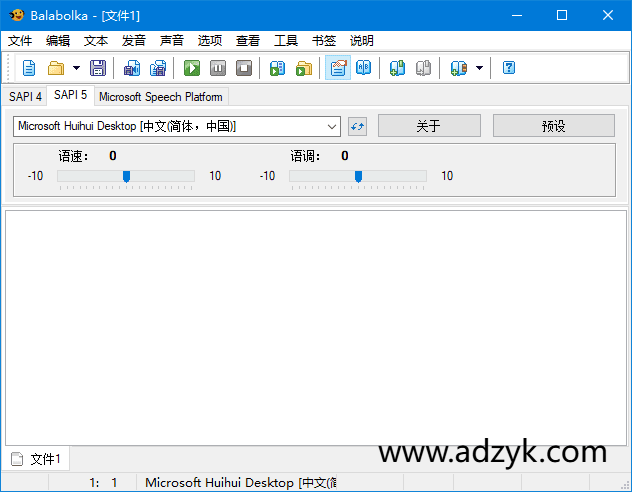Save the document with the floppy disk icon
The image size is (632, 492).
[x=98, y=68]
